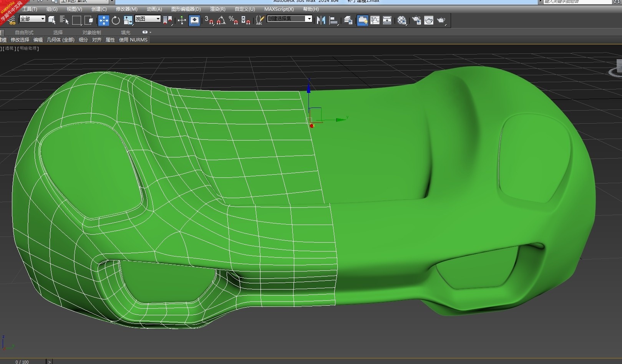Open reference coordinate system 视图 dropdown
This screenshot has height=364, width=622.
click(x=148, y=19)
